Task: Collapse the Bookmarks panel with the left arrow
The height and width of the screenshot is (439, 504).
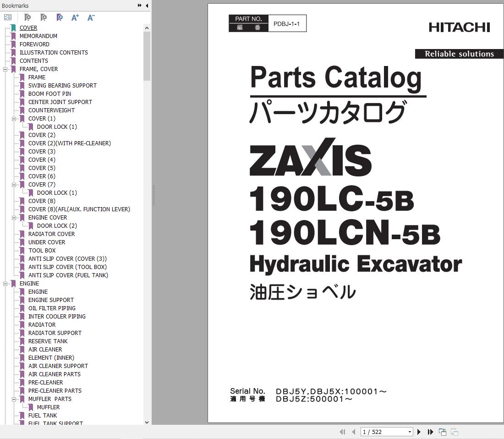Action: (147, 5)
